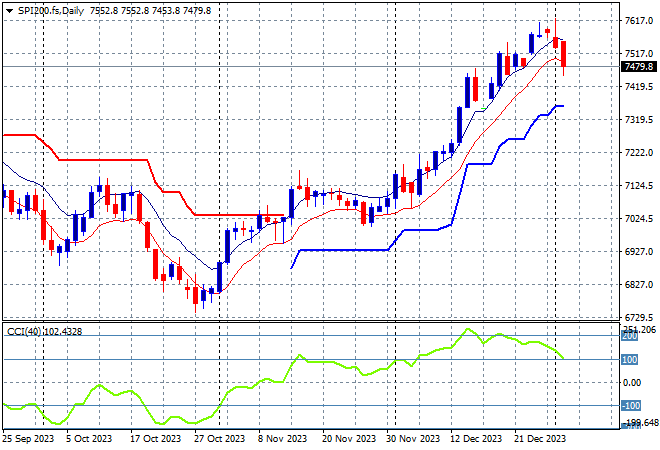Click the last red candle on the chart
The width and height of the screenshot is (660, 450).
pos(565,55)
